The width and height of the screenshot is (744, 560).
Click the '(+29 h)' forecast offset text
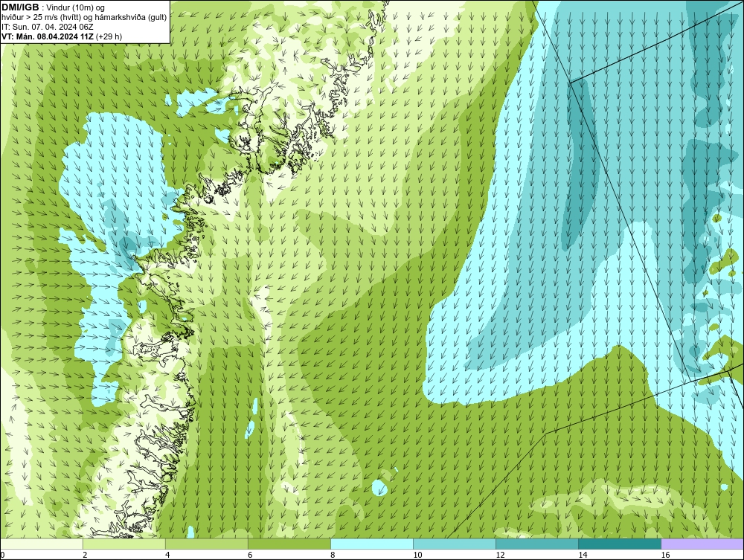(x=109, y=36)
